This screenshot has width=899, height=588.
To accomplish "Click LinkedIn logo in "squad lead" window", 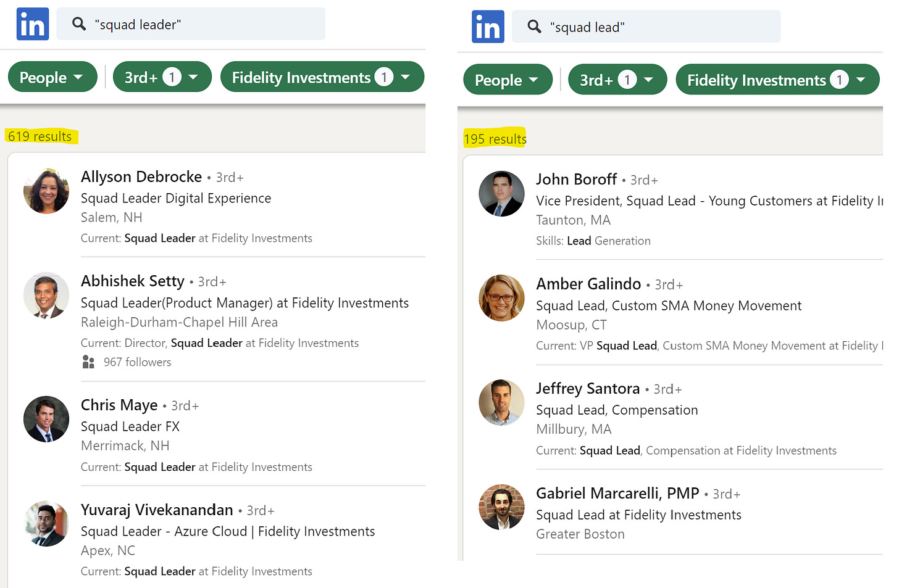I will [x=488, y=27].
